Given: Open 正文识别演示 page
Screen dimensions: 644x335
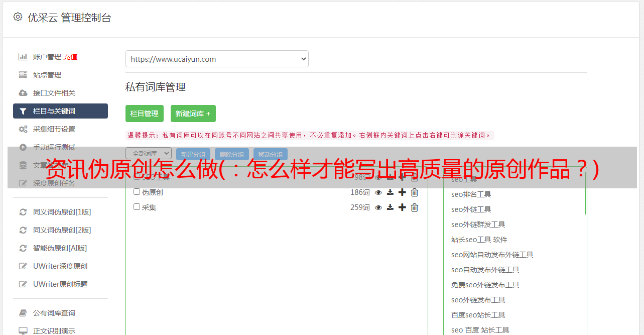Looking at the screenshot, I should coord(54,331).
